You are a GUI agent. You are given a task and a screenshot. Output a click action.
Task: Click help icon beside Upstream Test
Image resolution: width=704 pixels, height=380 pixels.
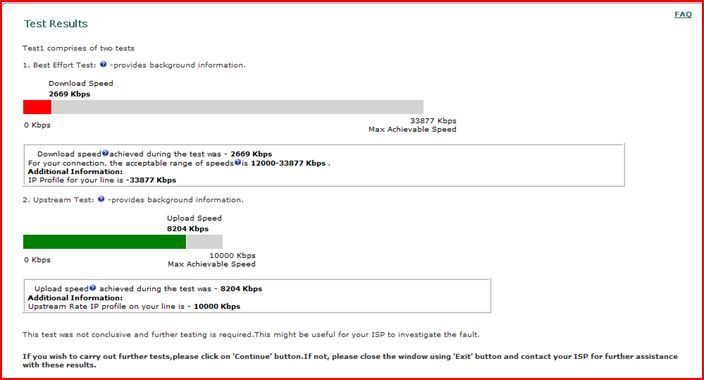[x=101, y=199]
